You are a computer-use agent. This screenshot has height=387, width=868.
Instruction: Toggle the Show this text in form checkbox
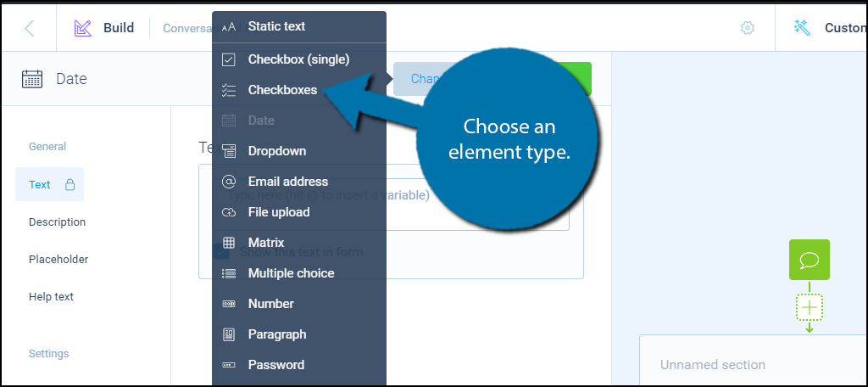221,252
